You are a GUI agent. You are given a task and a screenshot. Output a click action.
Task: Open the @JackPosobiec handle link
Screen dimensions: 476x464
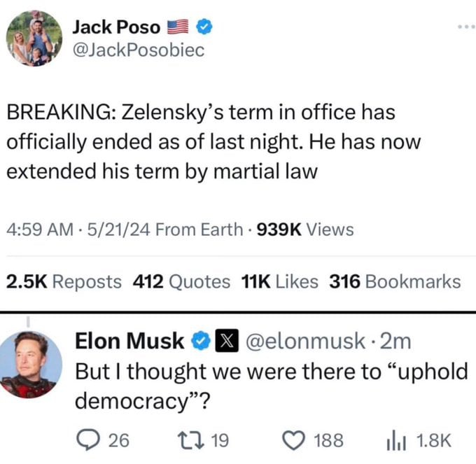pos(139,50)
